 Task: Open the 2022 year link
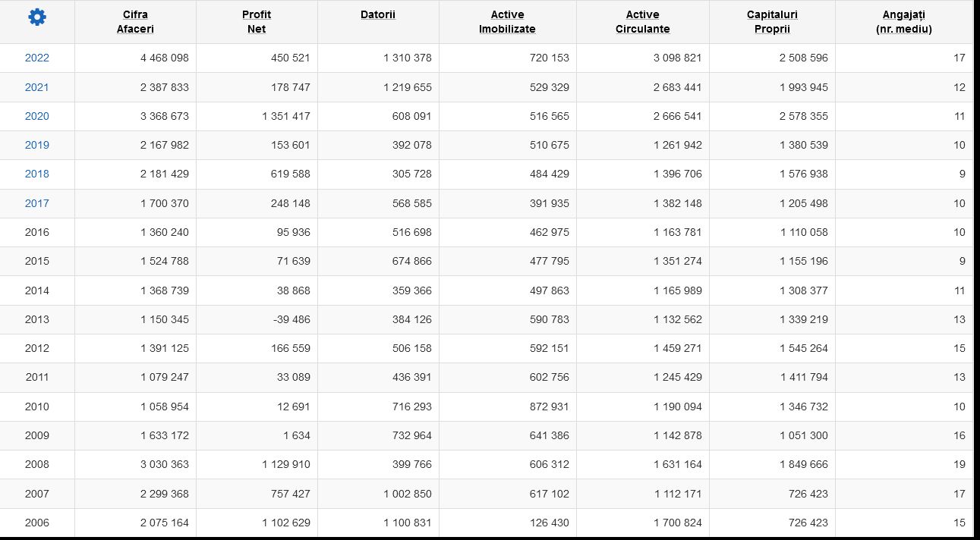[x=36, y=58]
